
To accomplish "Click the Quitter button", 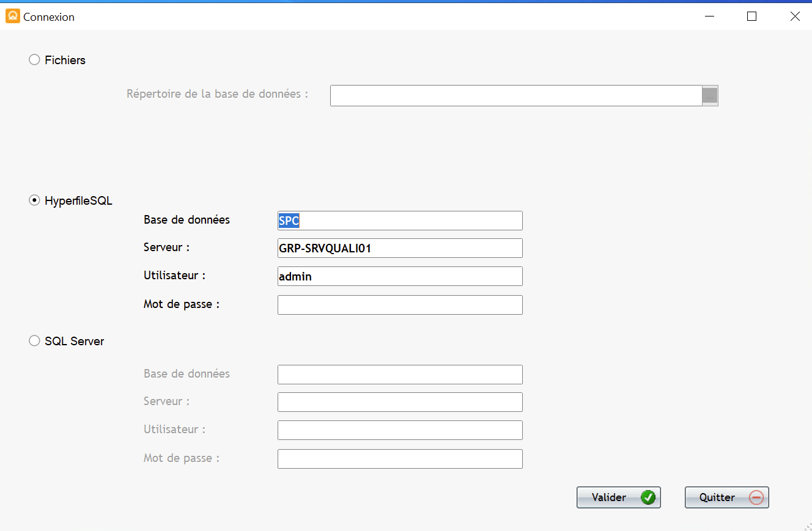I will point(727,497).
